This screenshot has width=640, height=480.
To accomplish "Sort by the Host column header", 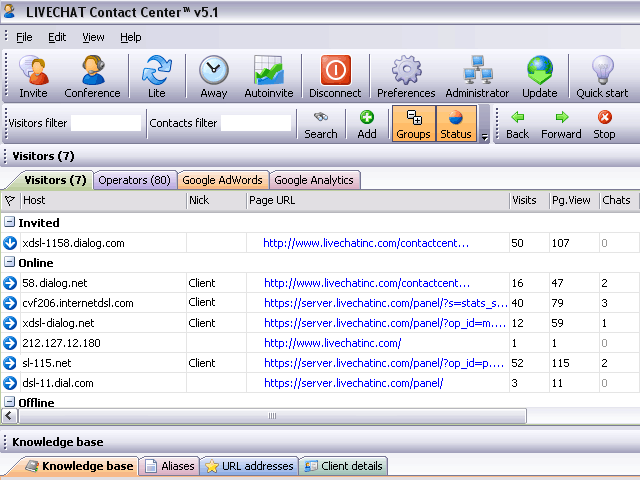I will pyautogui.click(x=103, y=200).
